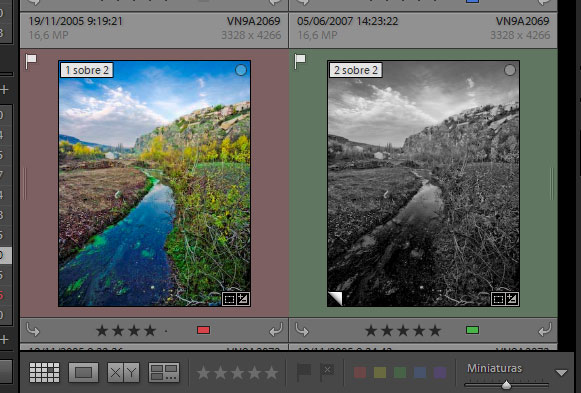Apply red label from toolbar

[360, 372]
